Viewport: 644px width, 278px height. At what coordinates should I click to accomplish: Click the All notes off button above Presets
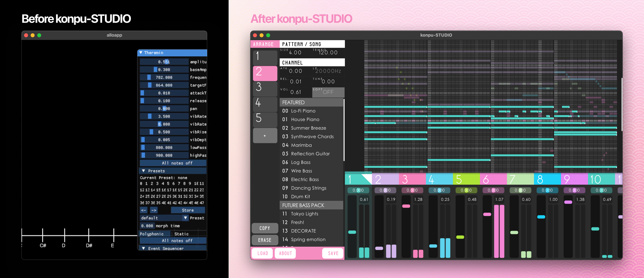point(173,163)
